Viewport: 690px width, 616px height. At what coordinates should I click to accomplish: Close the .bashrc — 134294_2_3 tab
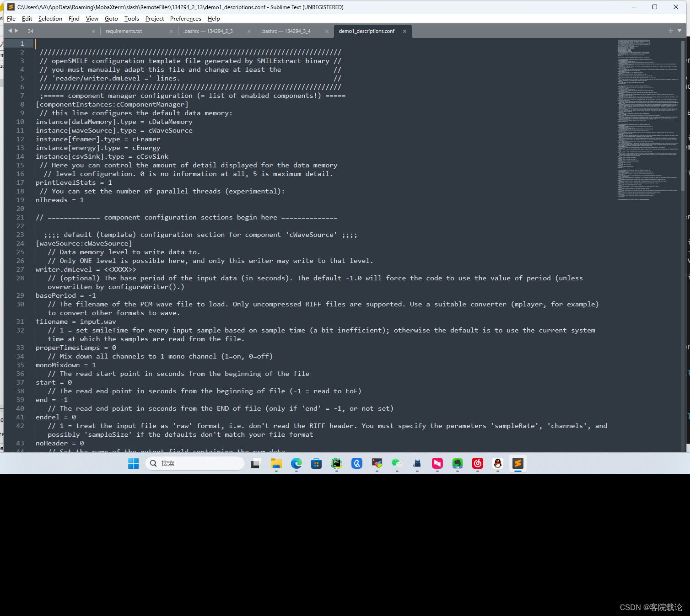tap(249, 32)
